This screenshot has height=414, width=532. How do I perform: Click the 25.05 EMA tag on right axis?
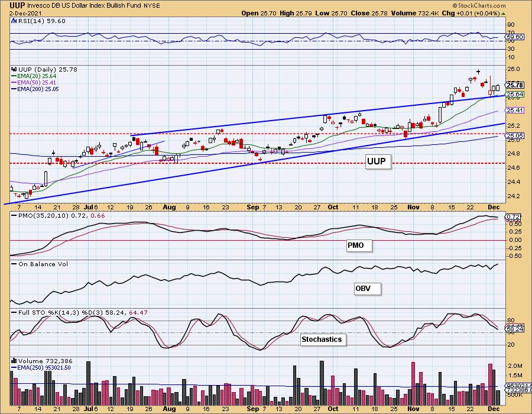(515, 136)
